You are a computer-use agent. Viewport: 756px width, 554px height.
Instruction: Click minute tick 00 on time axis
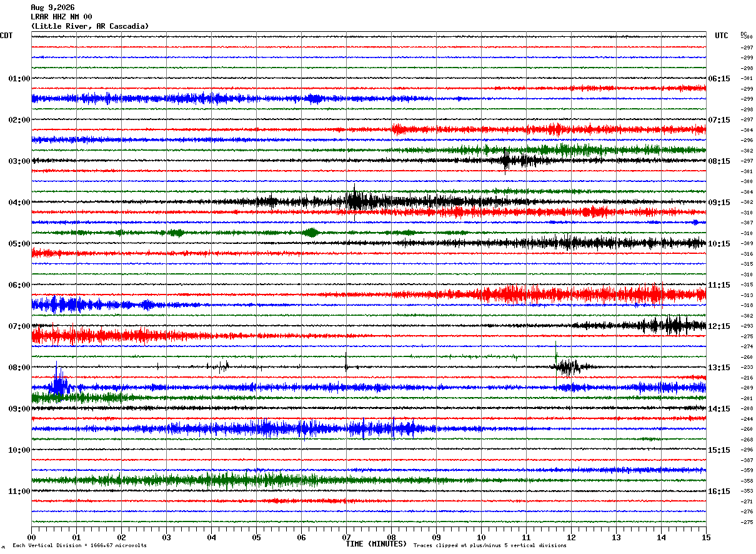click(31, 537)
